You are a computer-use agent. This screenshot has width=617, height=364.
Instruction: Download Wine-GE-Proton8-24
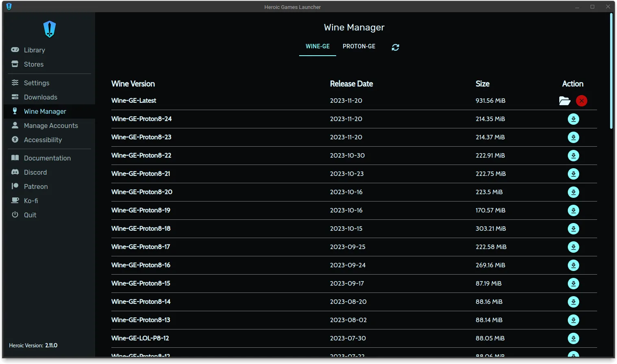[x=573, y=119]
